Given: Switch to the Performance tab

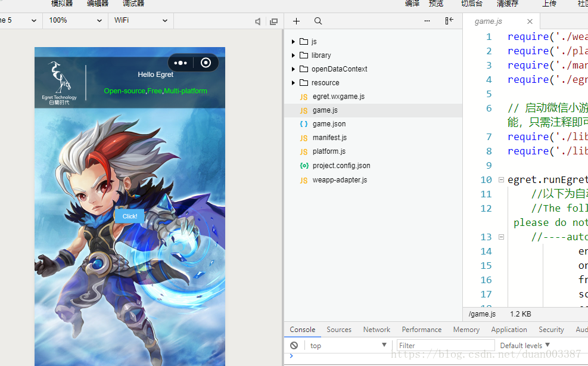Looking at the screenshot, I should coord(422,329).
